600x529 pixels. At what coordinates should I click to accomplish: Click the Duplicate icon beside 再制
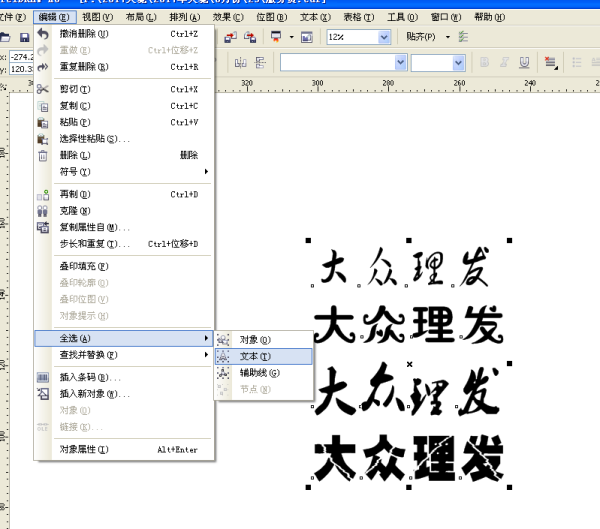tap(43, 194)
